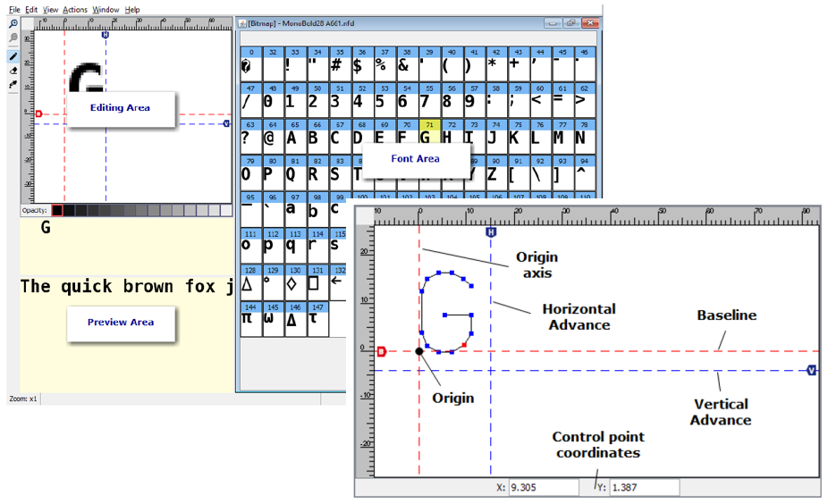Pick the Color picker eyedropper tool
The image size is (828, 504).
(x=13, y=85)
